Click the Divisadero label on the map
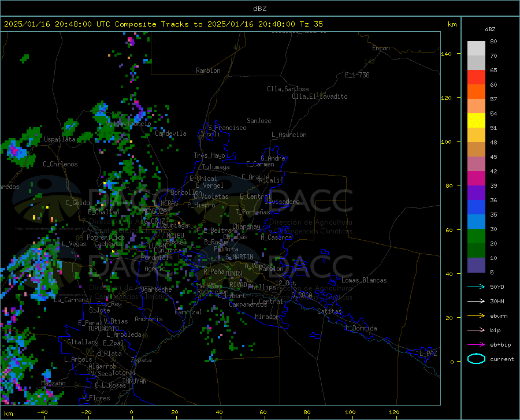The width and height of the screenshot is (520, 420). [x=282, y=202]
